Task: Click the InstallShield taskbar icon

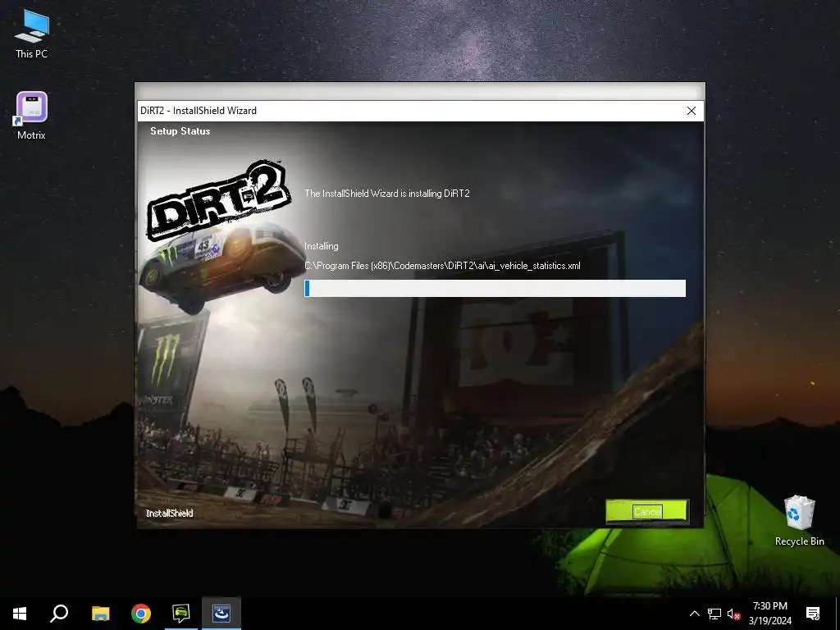Action: [x=221, y=614]
